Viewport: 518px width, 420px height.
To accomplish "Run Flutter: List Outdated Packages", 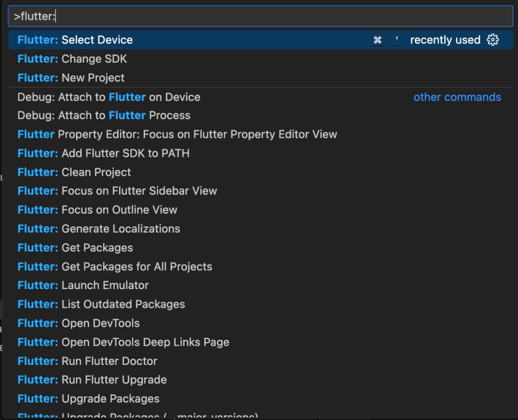I will [260, 304].
